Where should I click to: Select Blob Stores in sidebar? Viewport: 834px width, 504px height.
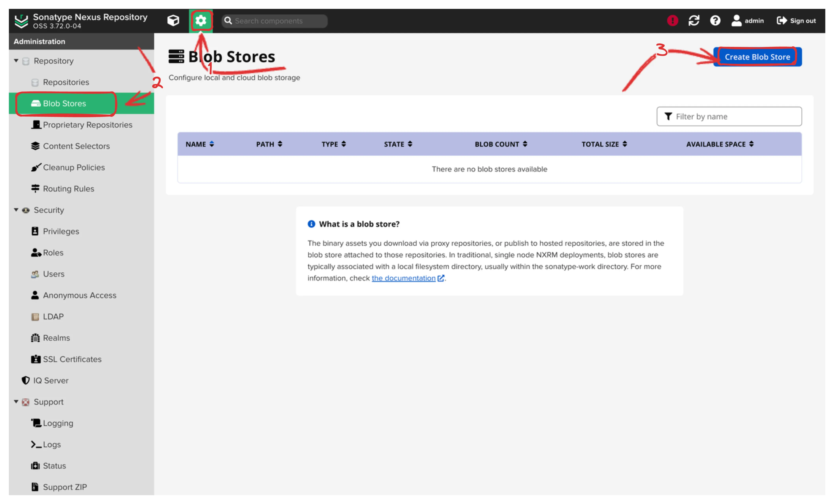[x=81, y=103]
